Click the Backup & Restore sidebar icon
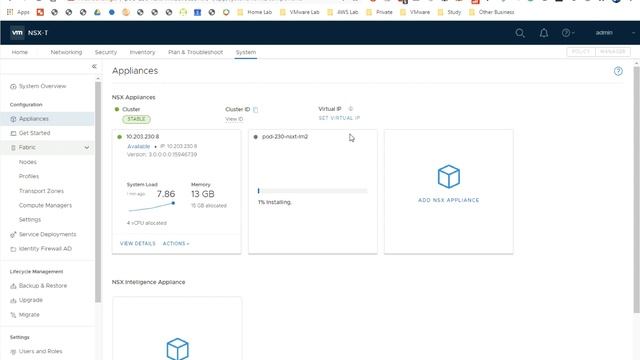640x360 pixels. [13, 286]
